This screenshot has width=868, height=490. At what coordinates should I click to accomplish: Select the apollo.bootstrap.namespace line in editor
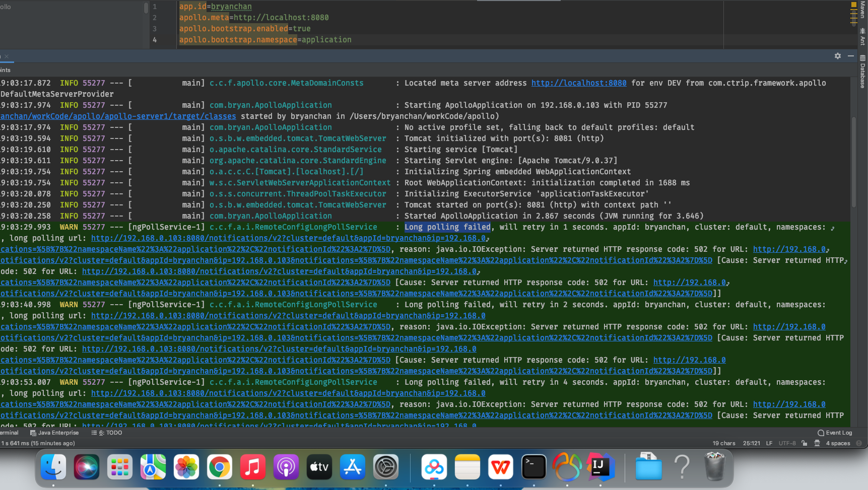265,39
